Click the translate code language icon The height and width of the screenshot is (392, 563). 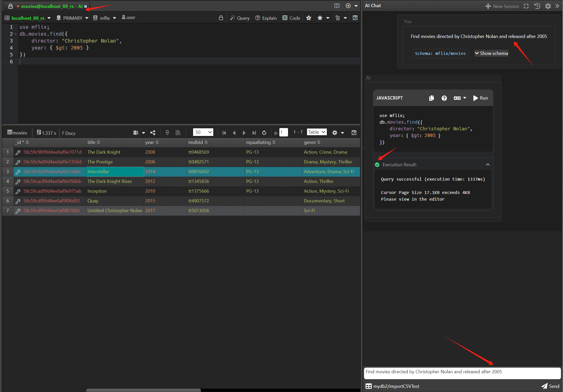point(457,98)
